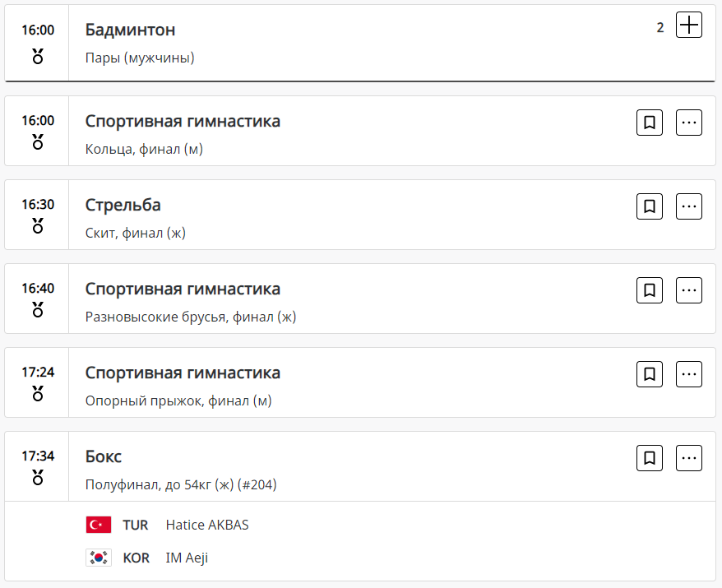Open more options for Стрельба event
The width and height of the screenshot is (722, 588).
click(688, 206)
